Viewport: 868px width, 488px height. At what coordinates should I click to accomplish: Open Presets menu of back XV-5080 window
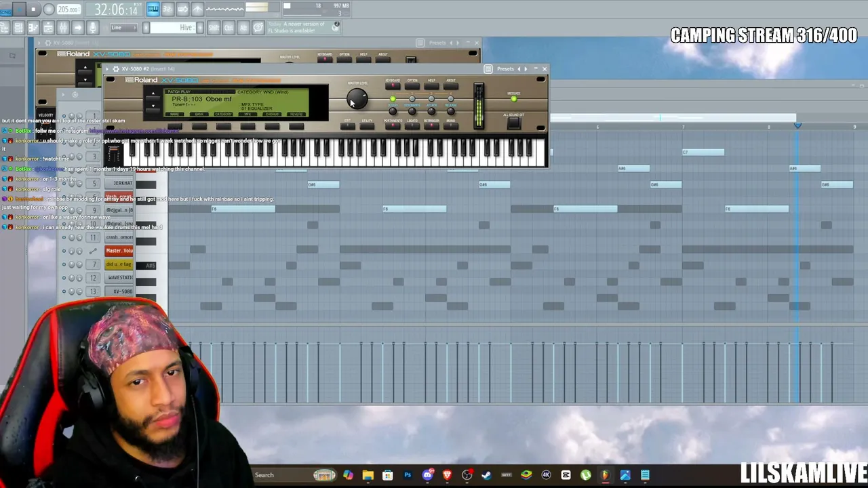click(x=437, y=43)
